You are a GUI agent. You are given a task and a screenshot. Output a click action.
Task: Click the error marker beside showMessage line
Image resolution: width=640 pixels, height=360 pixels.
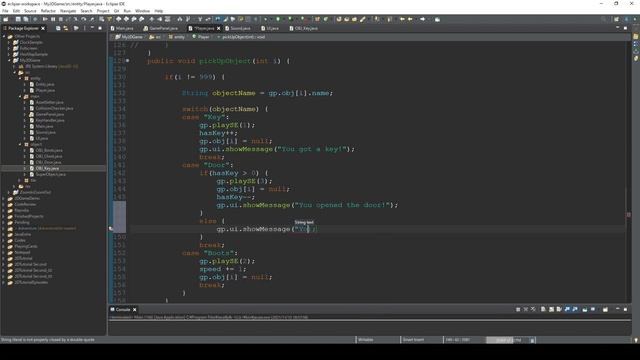coord(111,229)
